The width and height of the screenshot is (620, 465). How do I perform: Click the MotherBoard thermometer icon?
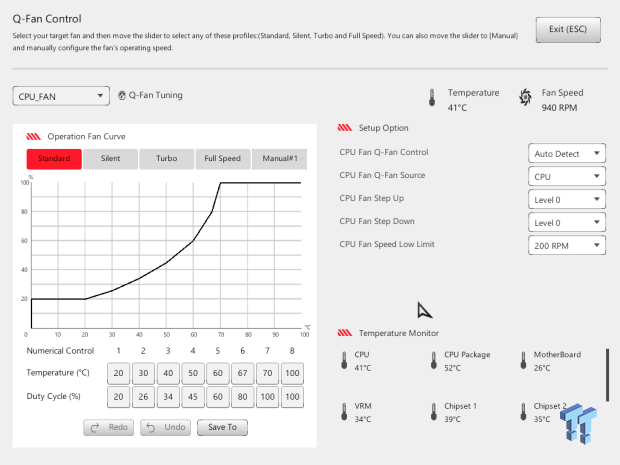(523, 361)
